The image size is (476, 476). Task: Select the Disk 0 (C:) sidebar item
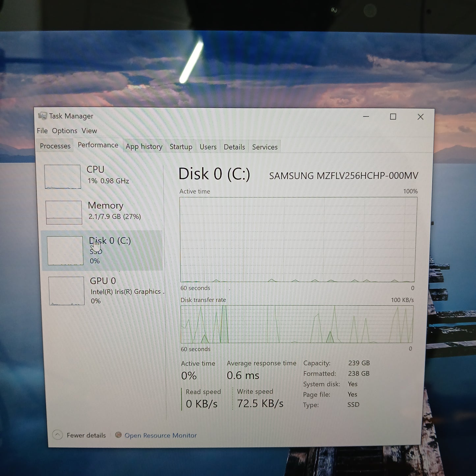pos(102,250)
